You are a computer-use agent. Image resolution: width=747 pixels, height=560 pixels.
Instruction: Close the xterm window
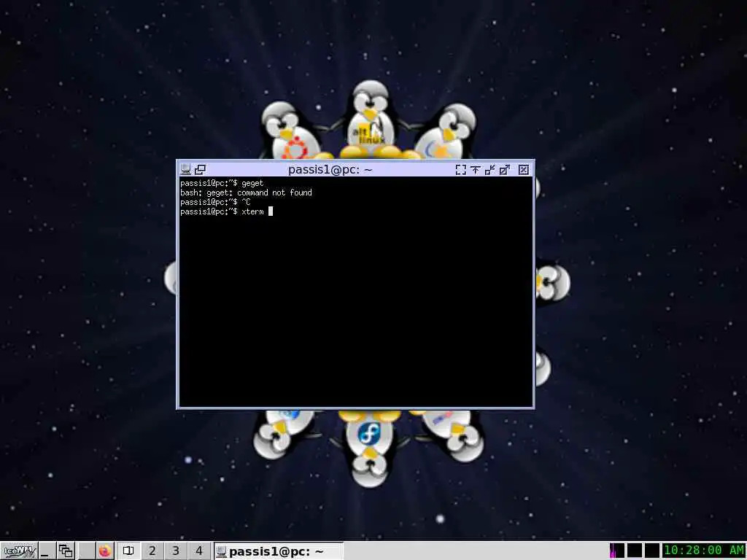[524, 169]
